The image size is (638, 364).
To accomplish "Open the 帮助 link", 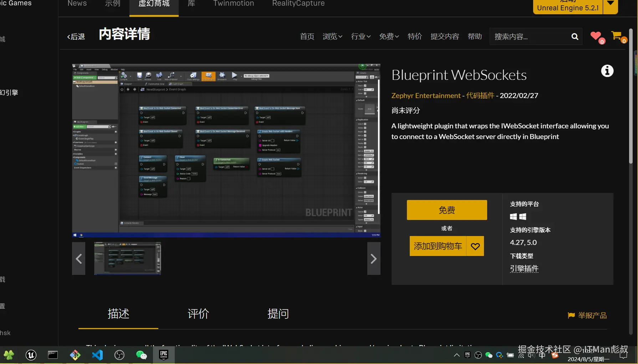I will point(475,36).
